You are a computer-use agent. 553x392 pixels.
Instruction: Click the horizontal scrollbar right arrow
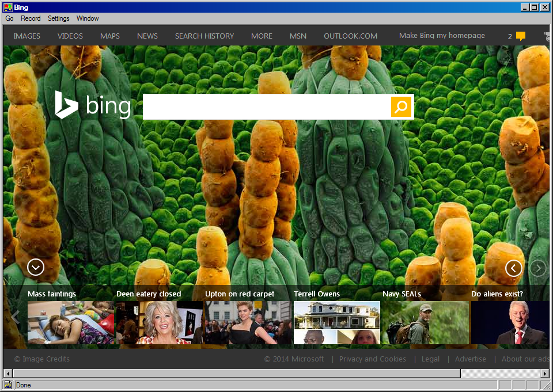click(x=545, y=374)
